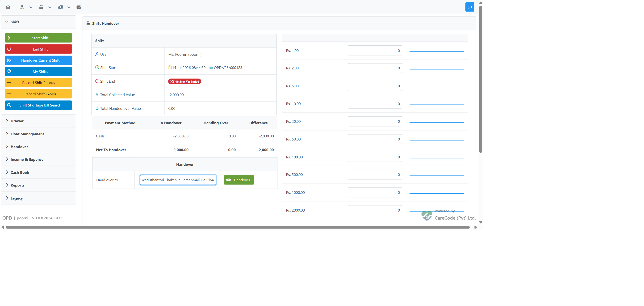Expand the Legacy section
644x306 pixels.
click(x=38, y=198)
